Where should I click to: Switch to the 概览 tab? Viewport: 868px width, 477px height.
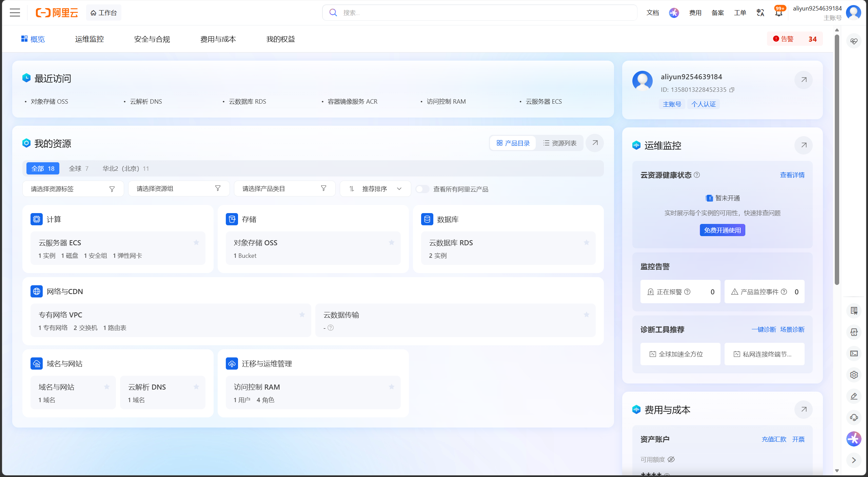(33, 39)
